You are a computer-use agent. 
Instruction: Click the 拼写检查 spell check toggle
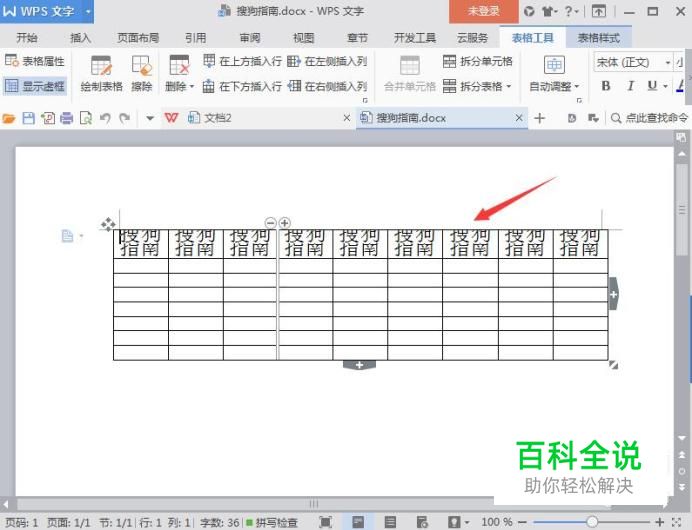272,523
